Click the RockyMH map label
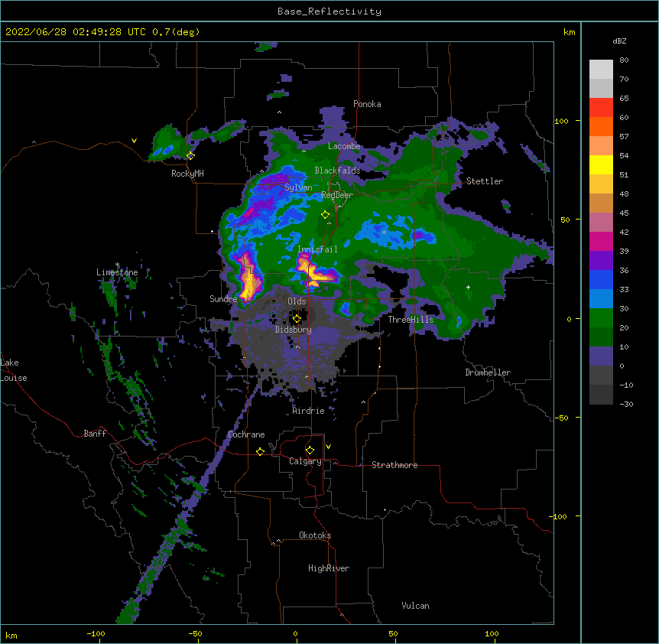Image resolution: width=659 pixels, height=644 pixels. pyautogui.click(x=187, y=173)
